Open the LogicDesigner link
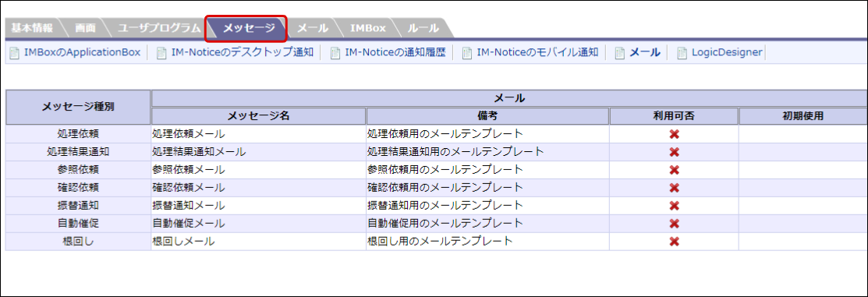The width and height of the screenshot is (868, 297). click(x=727, y=53)
